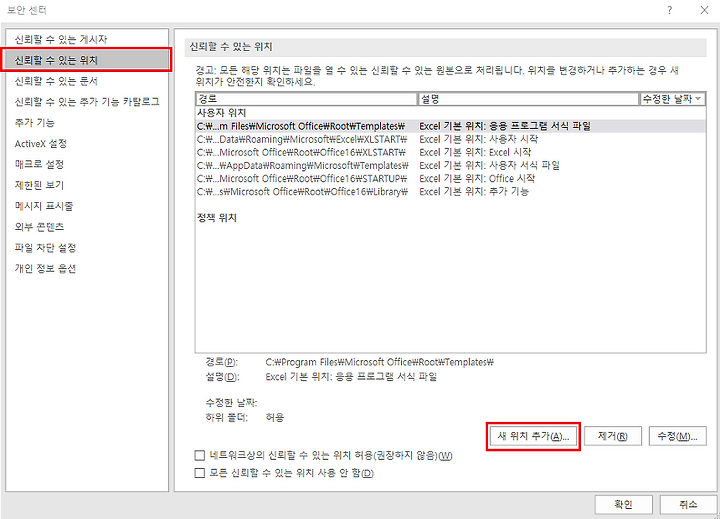Click the 정책 위치 group heading
Screen dimensions: 720x519
[216, 218]
